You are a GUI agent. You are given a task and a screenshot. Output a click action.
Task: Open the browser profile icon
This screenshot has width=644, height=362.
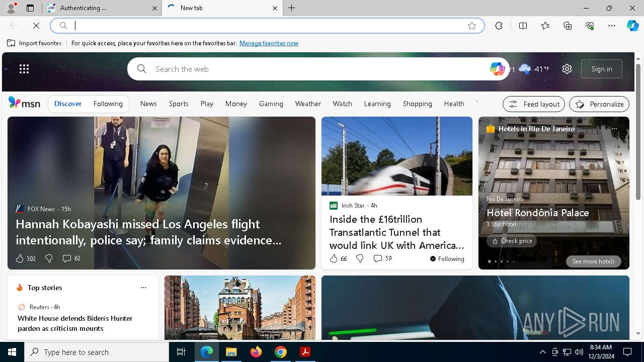coord(11,8)
